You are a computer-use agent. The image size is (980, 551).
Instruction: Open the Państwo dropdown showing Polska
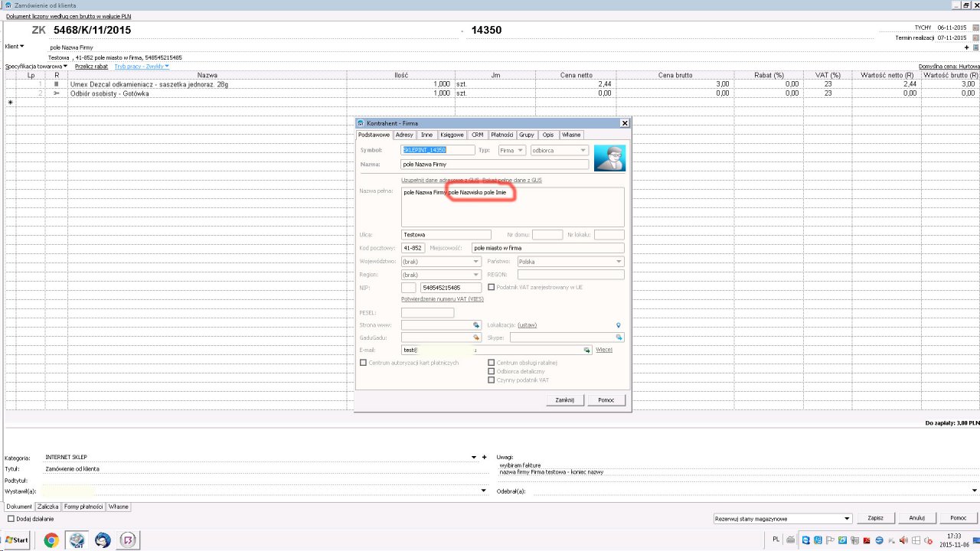click(x=570, y=262)
